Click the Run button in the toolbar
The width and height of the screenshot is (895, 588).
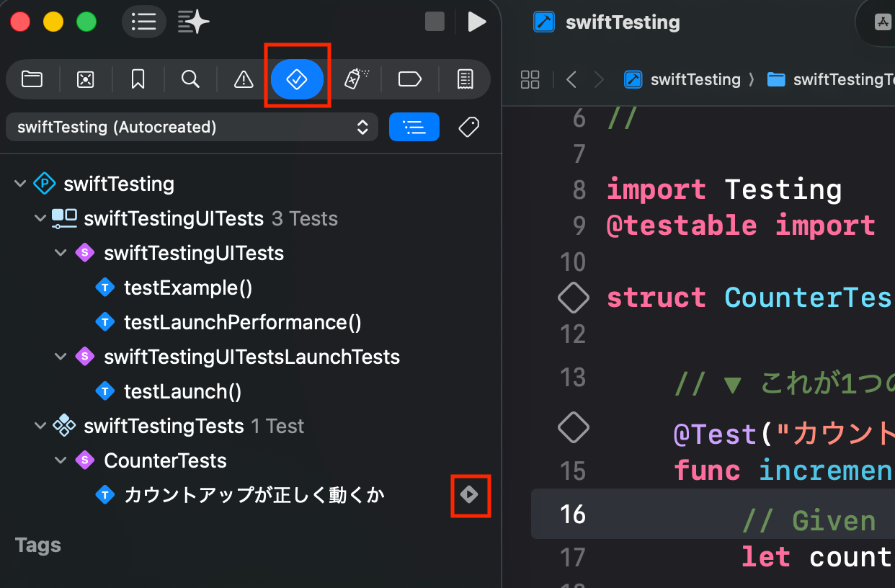point(477,22)
